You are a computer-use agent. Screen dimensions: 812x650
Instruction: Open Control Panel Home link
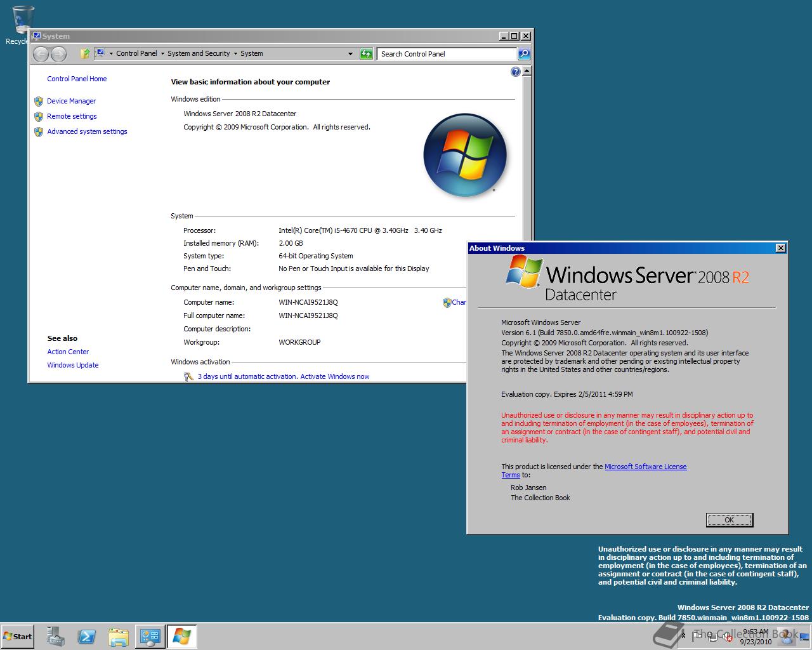77,79
